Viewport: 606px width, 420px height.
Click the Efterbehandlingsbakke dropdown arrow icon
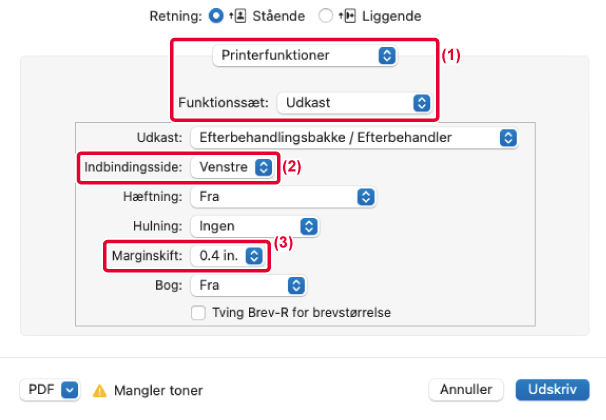(x=508, y=138)
